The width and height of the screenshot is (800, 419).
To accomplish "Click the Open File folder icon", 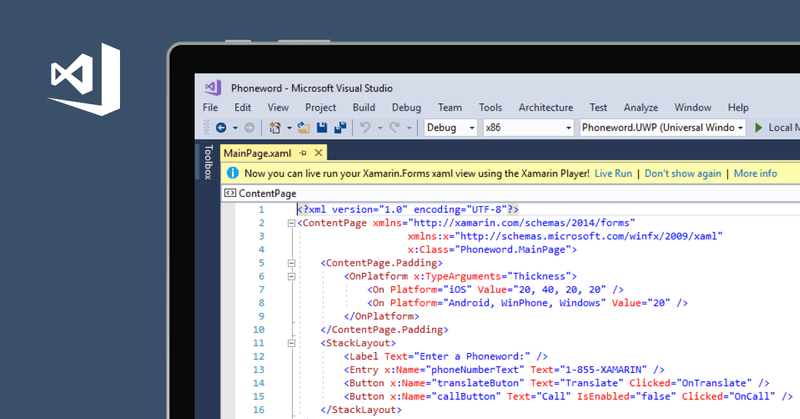I will (x=304, y=128).
